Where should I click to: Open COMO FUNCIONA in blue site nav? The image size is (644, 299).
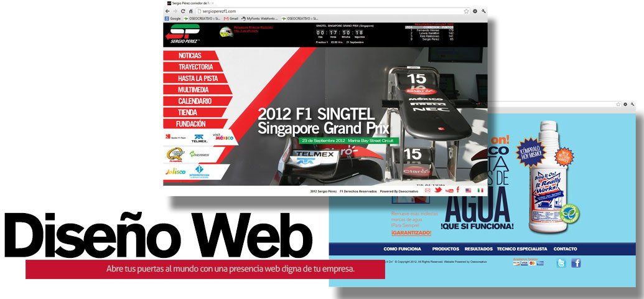pyautogui.click(x=402, y=249)
